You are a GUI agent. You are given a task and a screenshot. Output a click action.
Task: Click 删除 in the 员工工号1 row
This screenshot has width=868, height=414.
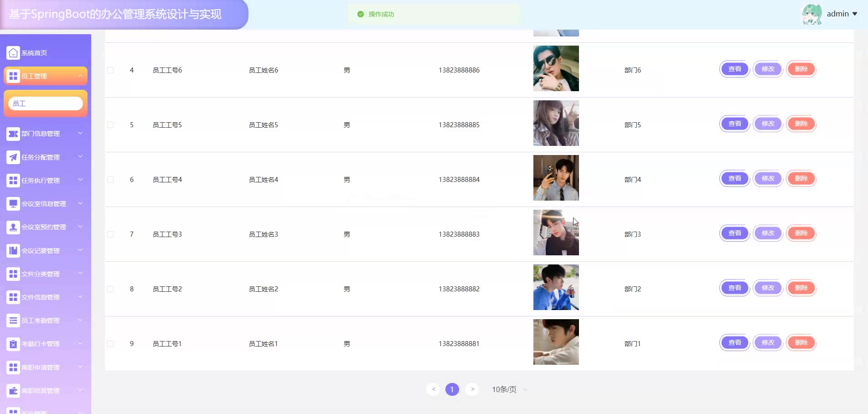coord(801,343)
